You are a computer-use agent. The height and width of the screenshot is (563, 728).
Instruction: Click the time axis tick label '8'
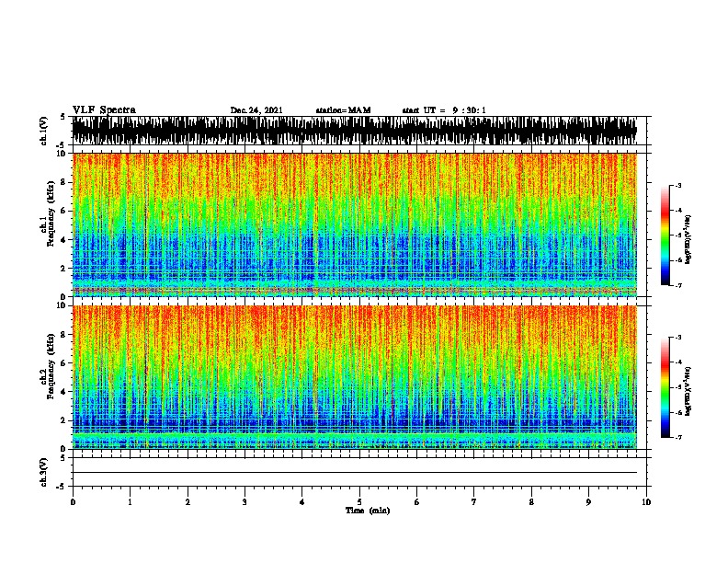coord(531,502)
